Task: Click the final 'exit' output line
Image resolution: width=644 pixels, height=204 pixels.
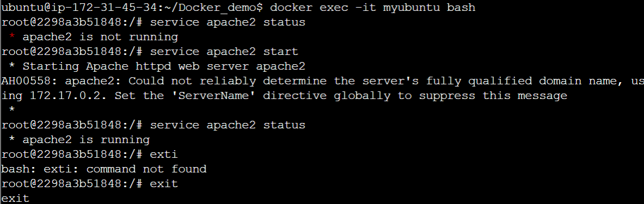Action: (x=16, y=199)
